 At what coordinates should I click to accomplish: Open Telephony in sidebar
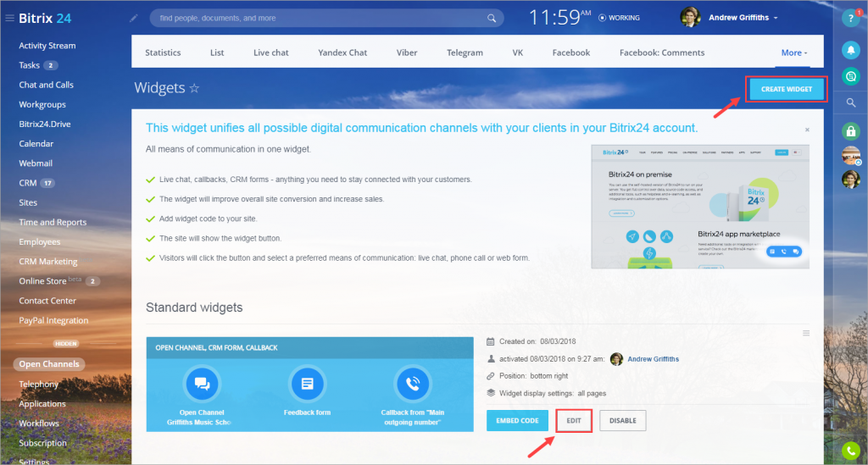(38, 385)
